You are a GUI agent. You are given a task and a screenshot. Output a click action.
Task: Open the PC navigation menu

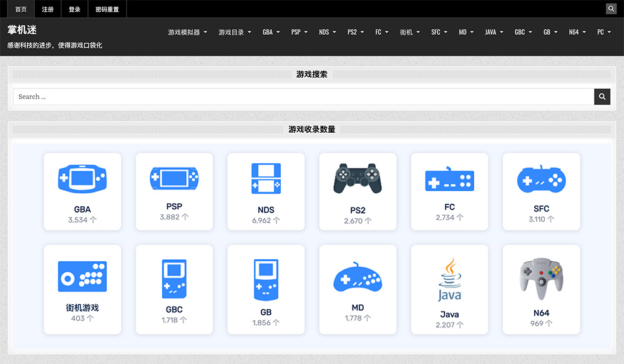coord(603,32)
